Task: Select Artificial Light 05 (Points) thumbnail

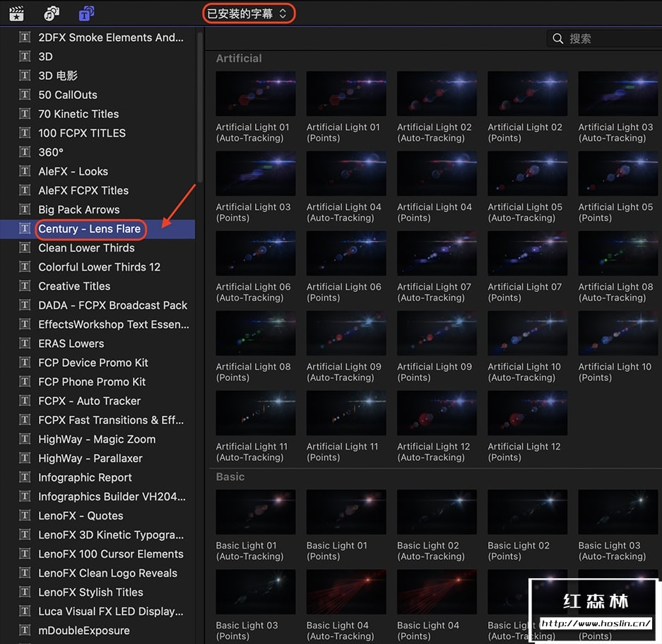Action: (x=618, y=173)
